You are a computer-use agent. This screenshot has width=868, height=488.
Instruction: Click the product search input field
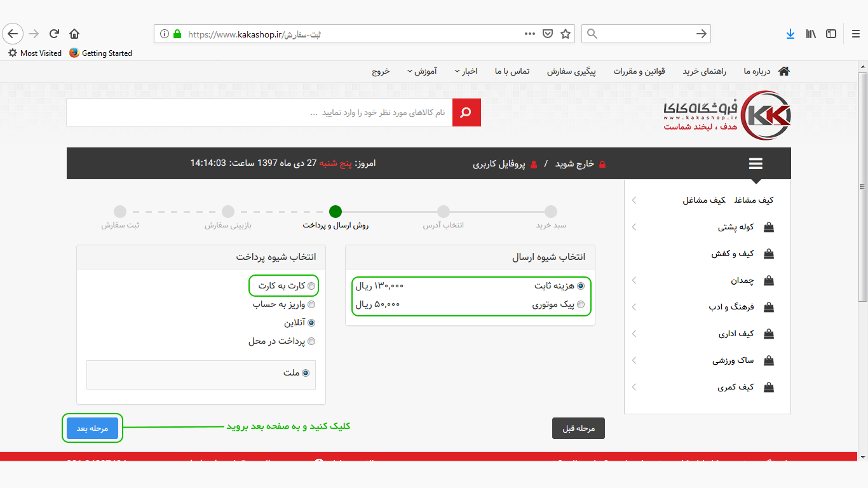point(259,112)
